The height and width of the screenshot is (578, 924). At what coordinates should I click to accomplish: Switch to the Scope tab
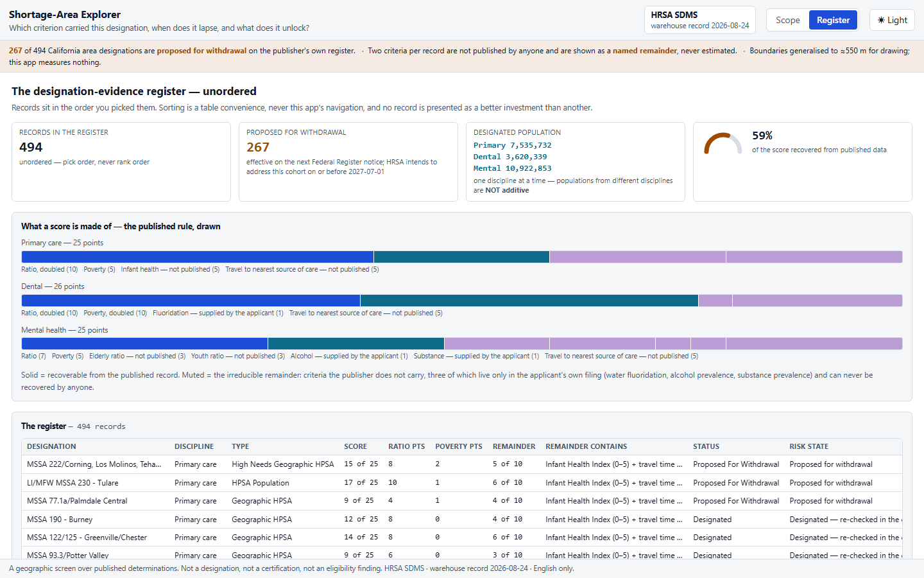tap(787, 20)
